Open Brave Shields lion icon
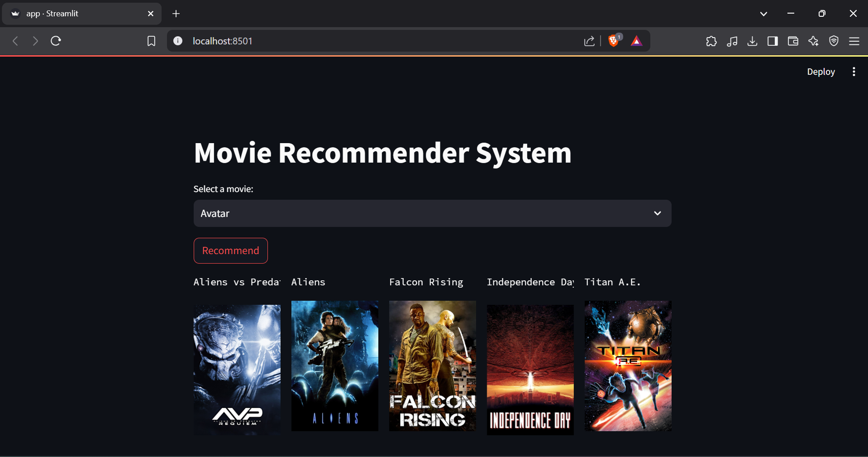868x457 pixels. [x=614, y=41]
